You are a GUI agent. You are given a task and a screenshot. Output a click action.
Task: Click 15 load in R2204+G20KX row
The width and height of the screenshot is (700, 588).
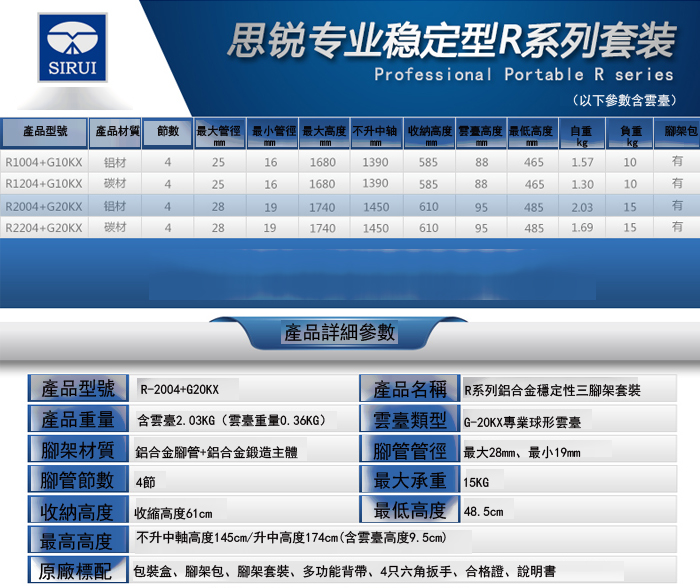pyautogui.click(x=630, y=228)
